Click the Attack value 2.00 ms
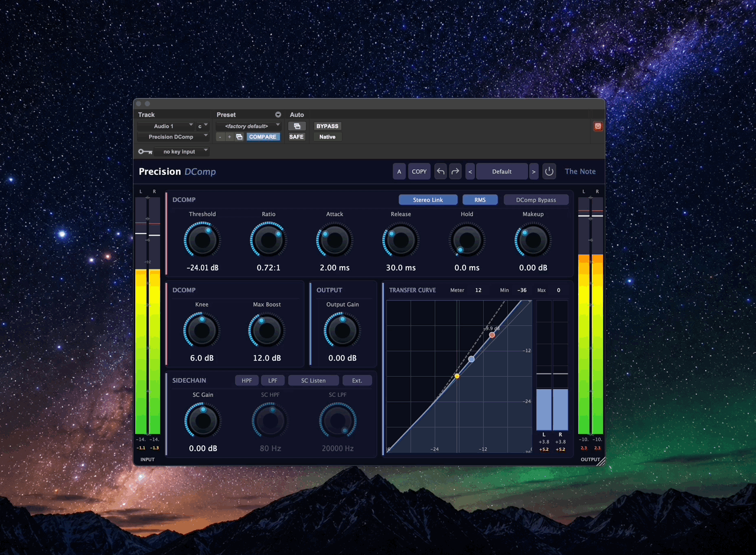 [335, 267]
